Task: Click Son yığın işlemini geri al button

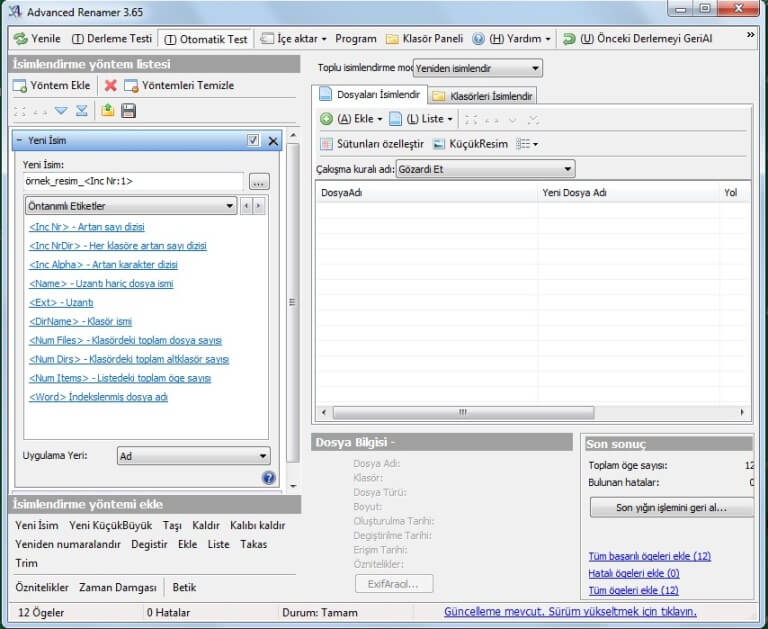Action: (x=671, y=508)
